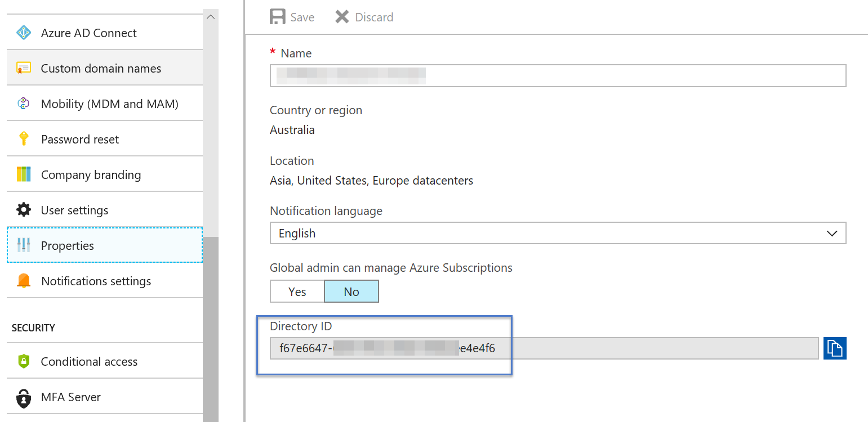Click the Password reset key icon

pyautogui.click(x=24, y=139)
